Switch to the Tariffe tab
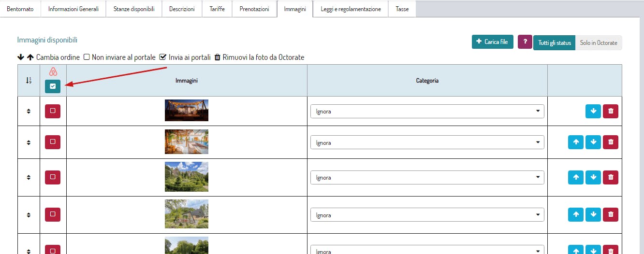Screen dimensions: 644x254 (217, 9)
